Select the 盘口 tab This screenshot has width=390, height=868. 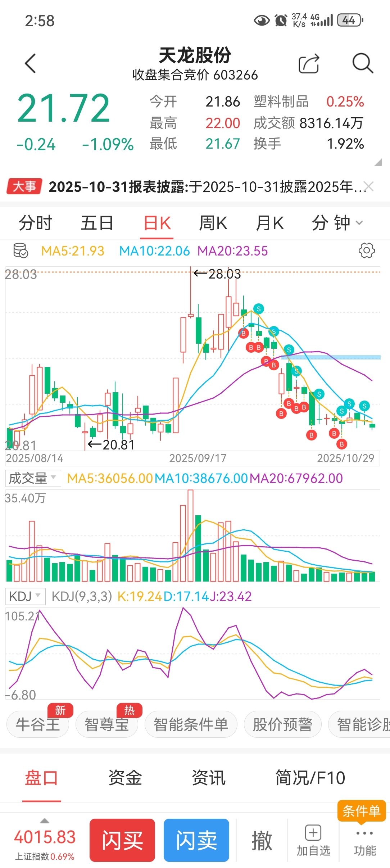(x=41, y=778)
